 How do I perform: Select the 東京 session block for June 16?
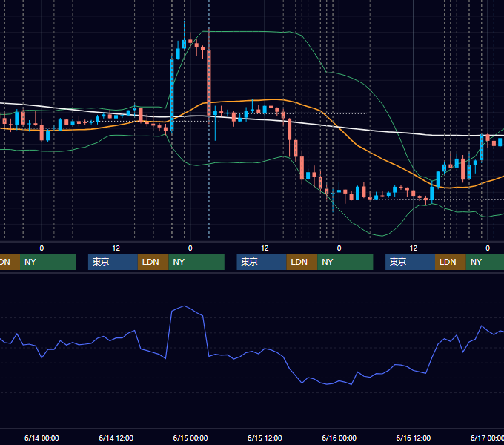pos(410,262)
